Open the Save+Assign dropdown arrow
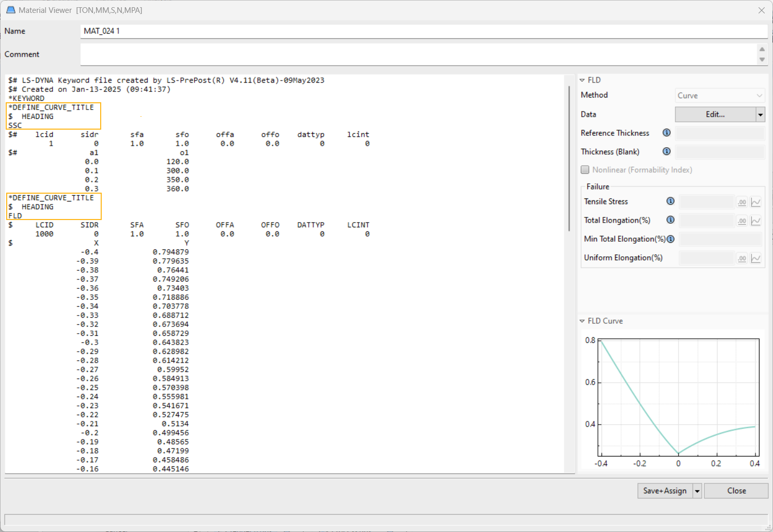This screenshot has width=773, height=532. [697, 491]
